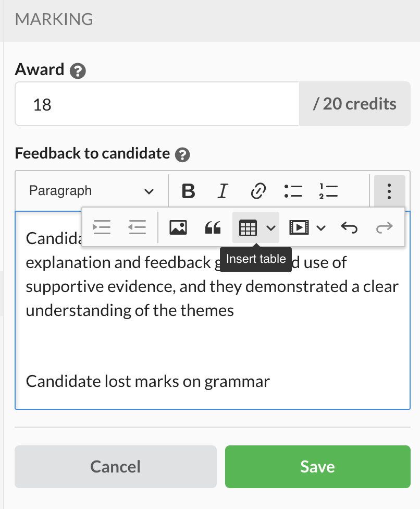Decrease indent of the paragraph
Screen dimensions: 420x509
137,227
